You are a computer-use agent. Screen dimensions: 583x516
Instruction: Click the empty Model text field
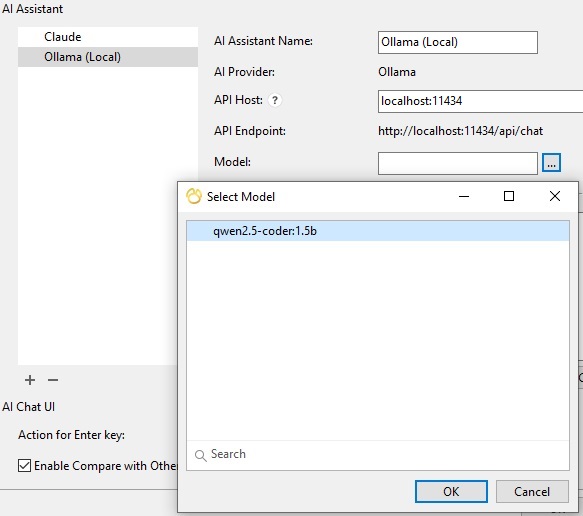(458, 163)
